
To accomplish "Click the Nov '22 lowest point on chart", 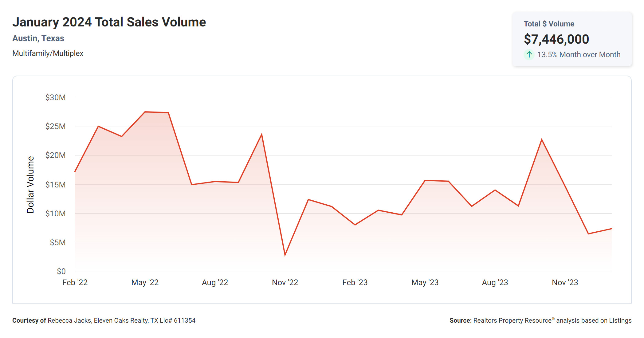I will [x=285, y=255].
